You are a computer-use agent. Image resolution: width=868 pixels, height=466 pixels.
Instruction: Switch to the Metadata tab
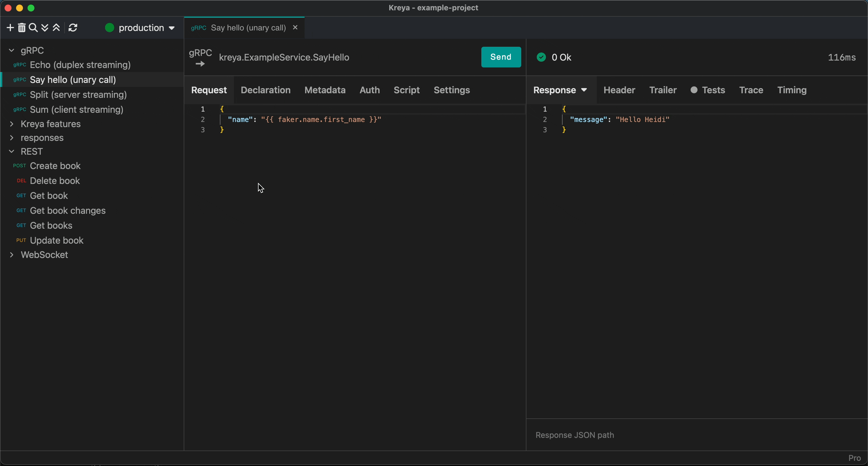(325, 90)
